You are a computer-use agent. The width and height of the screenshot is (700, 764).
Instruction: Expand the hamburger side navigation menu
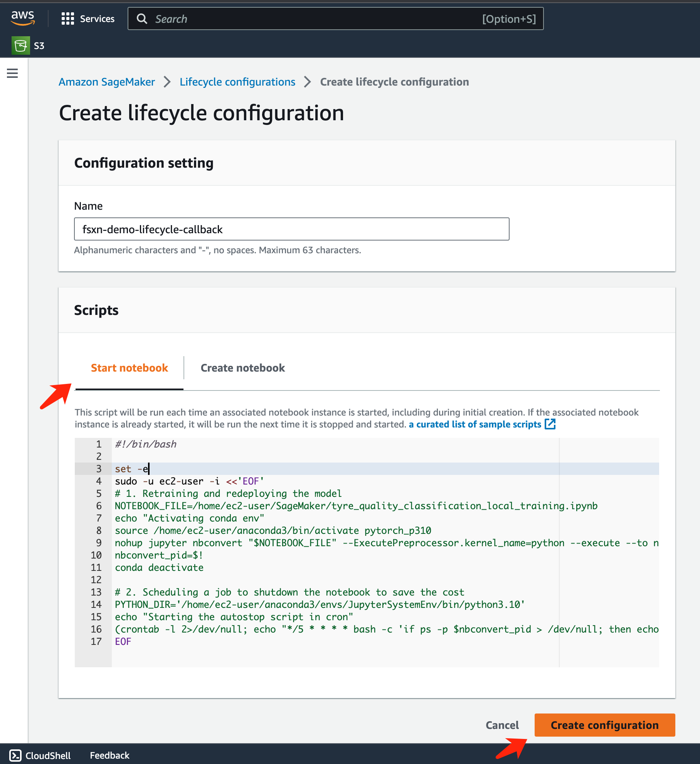click(x=12, y=73)
